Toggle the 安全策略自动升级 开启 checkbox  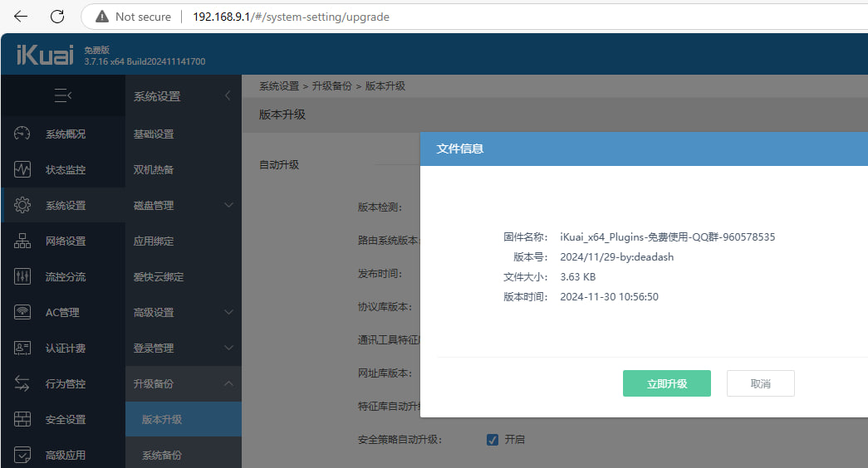(493, 440)
